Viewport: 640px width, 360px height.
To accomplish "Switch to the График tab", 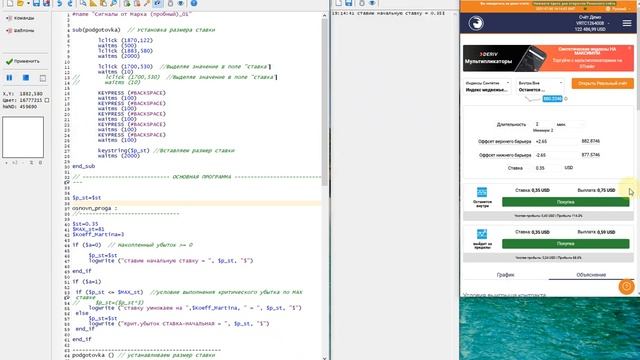I will (x=505, y=275).
